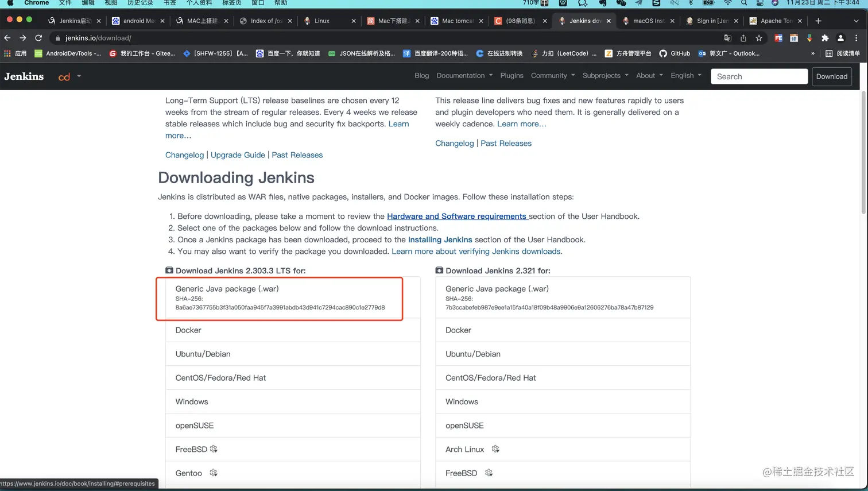This screenshot has height=491, width=868.
Task: Open the reading list button
Action: 843,53
